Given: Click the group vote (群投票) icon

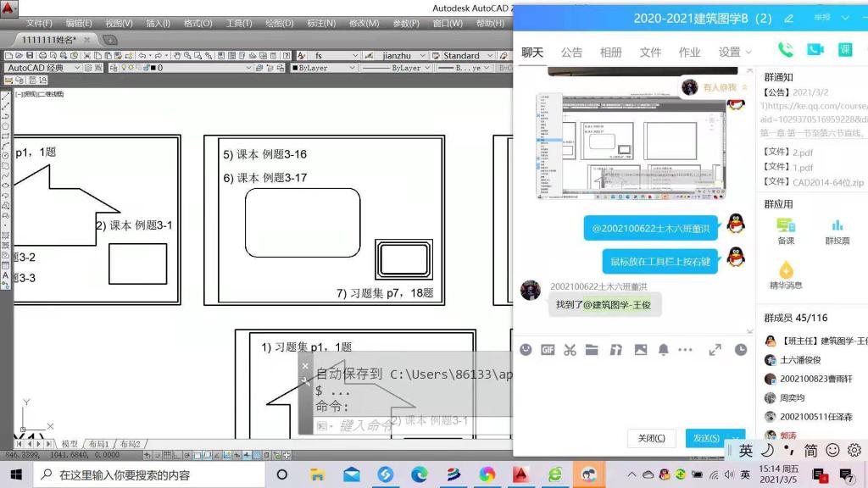Looking at the screenshot, I should (x=837, y=230).
